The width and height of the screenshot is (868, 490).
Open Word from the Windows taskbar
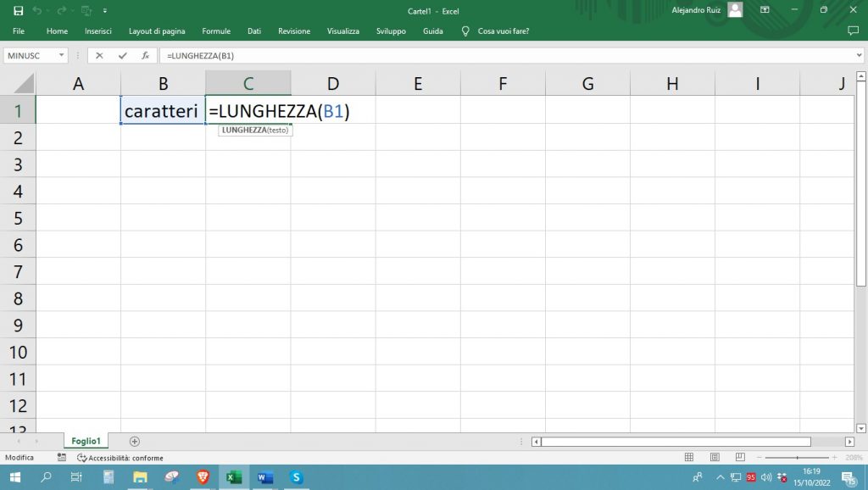(x=264, y=477)
